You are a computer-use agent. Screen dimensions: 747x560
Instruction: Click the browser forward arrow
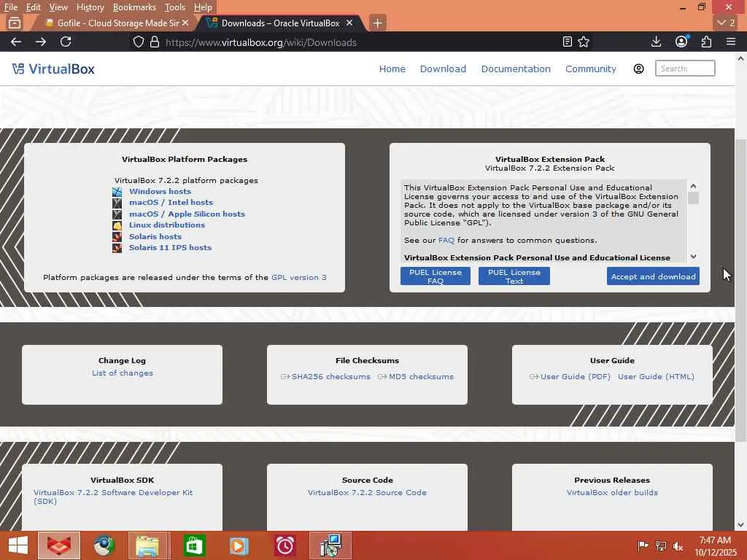(41, 42)
